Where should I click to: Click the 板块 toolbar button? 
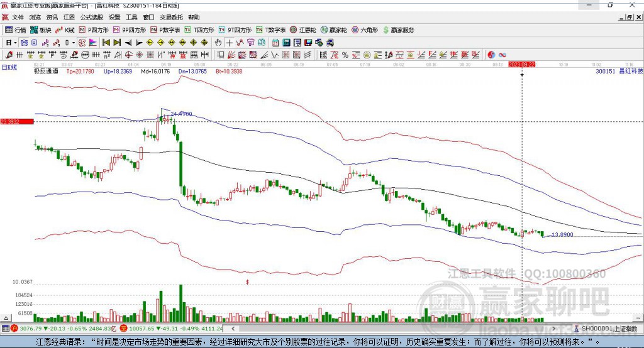41,30
